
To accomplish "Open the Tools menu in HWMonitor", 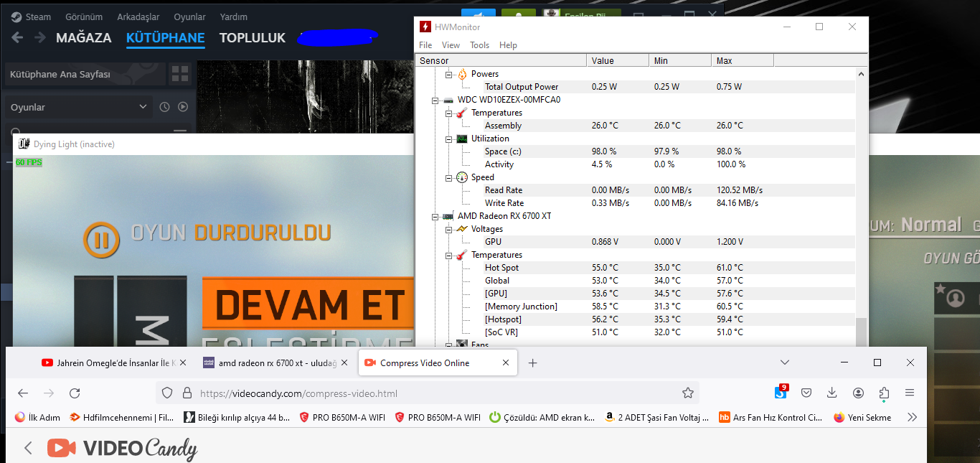I will coord(479,45).
